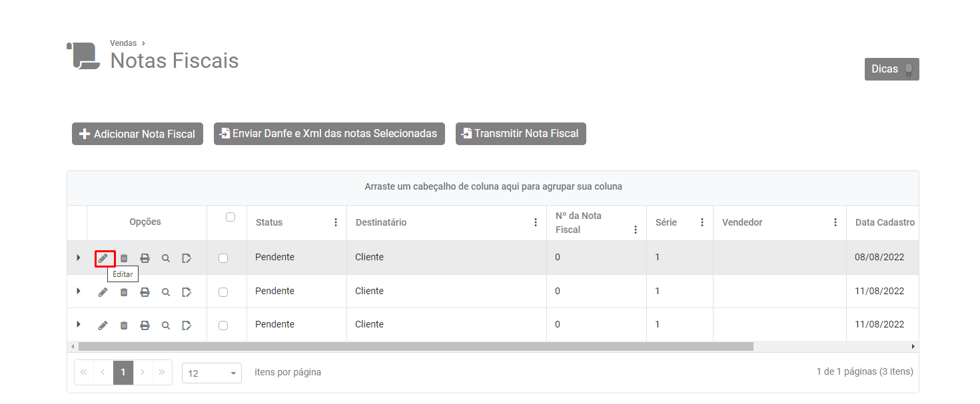Click the document-edit icon in first row
980x404 pixels.
[187, 258]
